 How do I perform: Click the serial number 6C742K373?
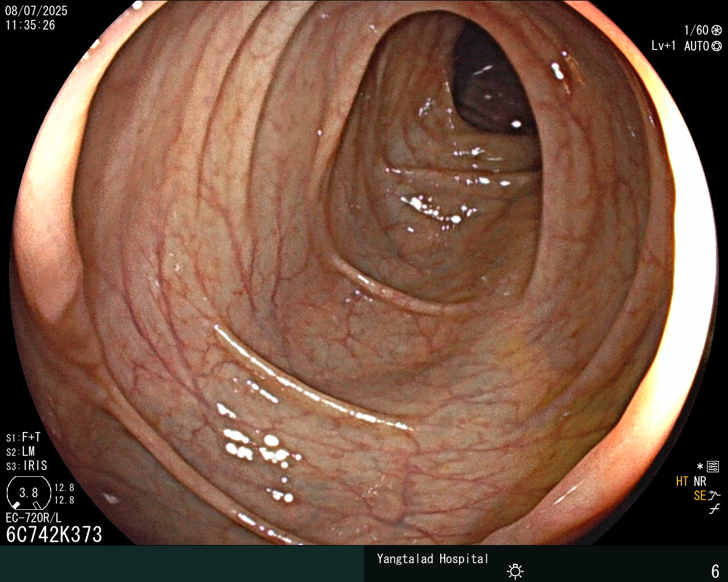pyautogui.click(x=54, y=534)
